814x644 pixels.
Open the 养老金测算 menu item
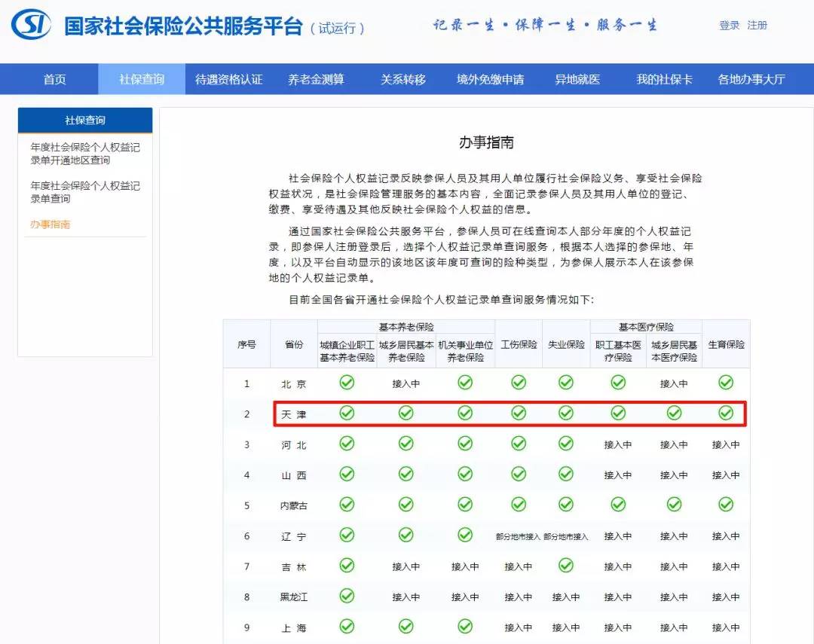coord(316,79)
